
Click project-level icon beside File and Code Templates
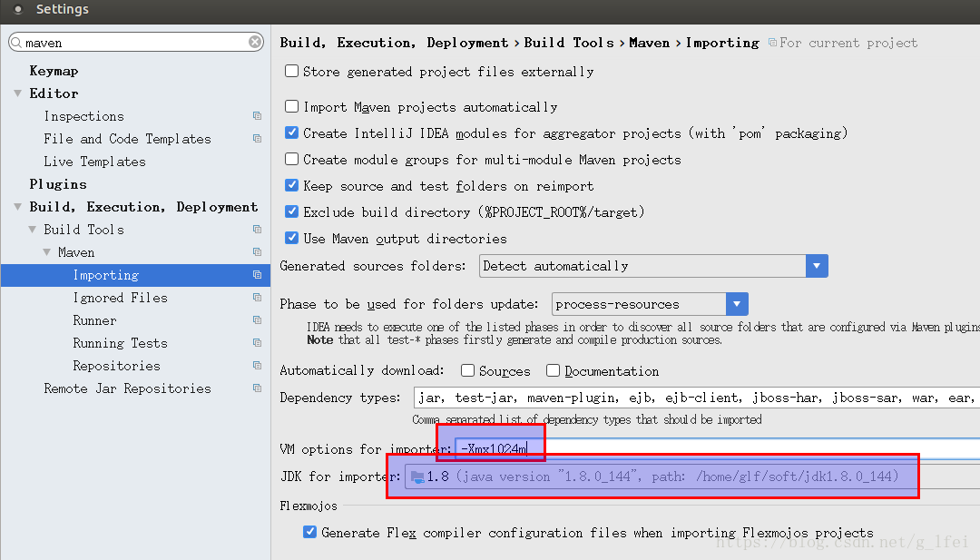(x=257, y=138)
